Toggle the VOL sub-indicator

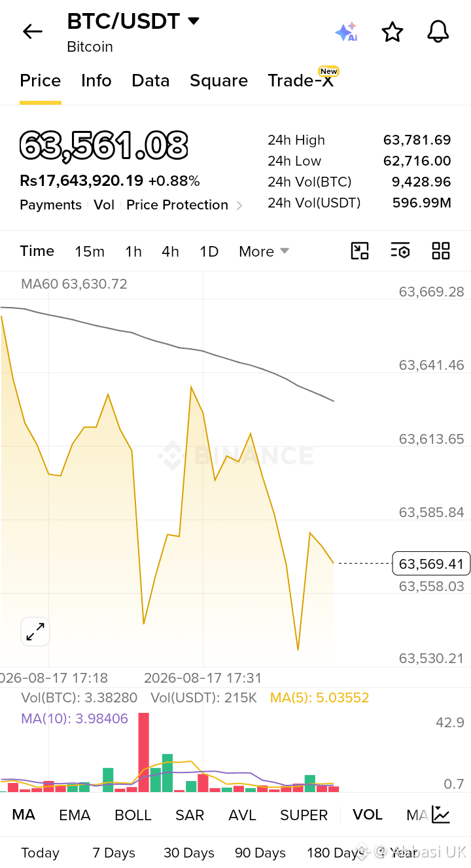pyautogui.click(x=368, y=815)
